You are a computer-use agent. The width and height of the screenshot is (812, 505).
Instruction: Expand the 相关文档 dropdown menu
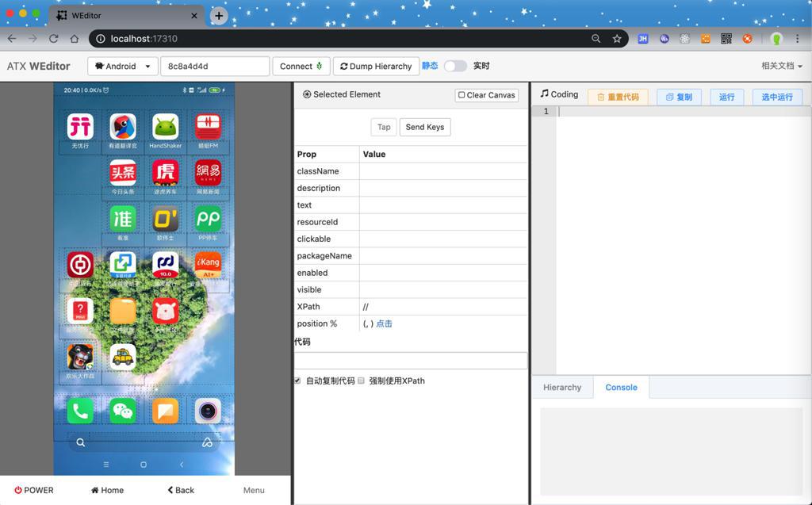(781, 66)
